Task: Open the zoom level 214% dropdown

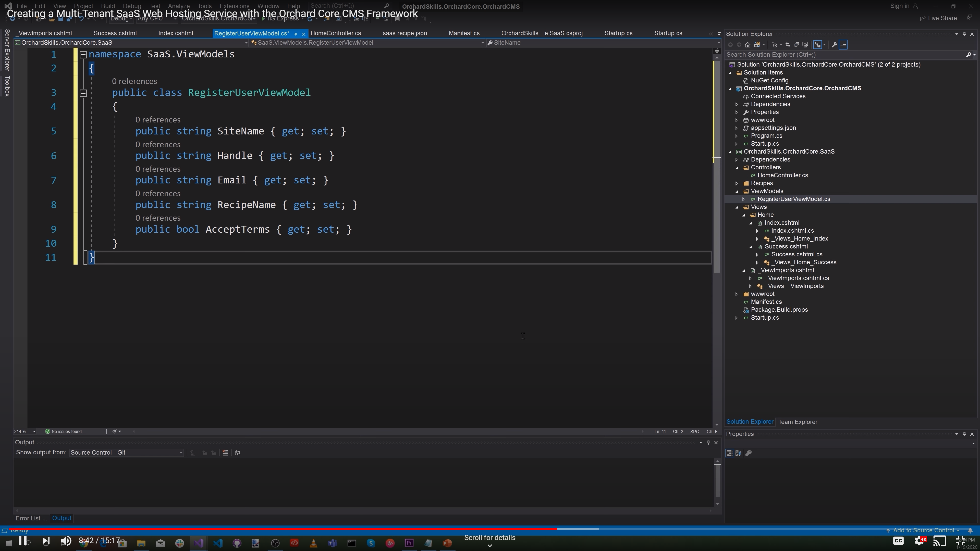Action: pyautogui.click(x=34, y=432)
